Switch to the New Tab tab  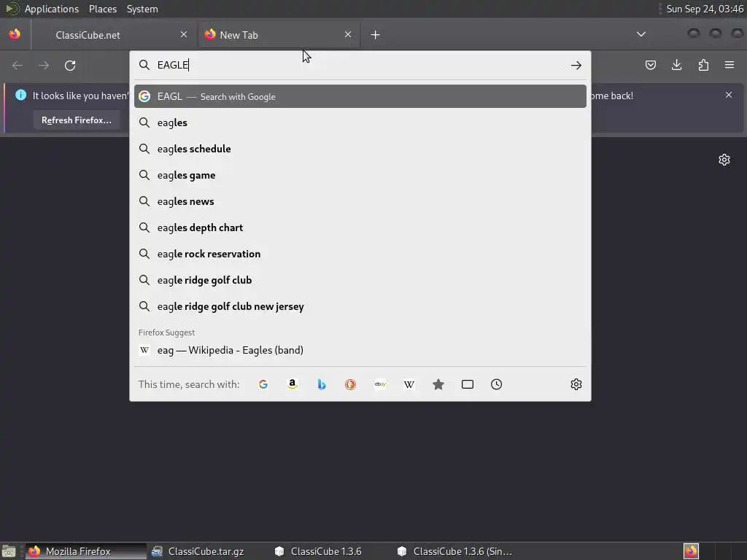279,35
